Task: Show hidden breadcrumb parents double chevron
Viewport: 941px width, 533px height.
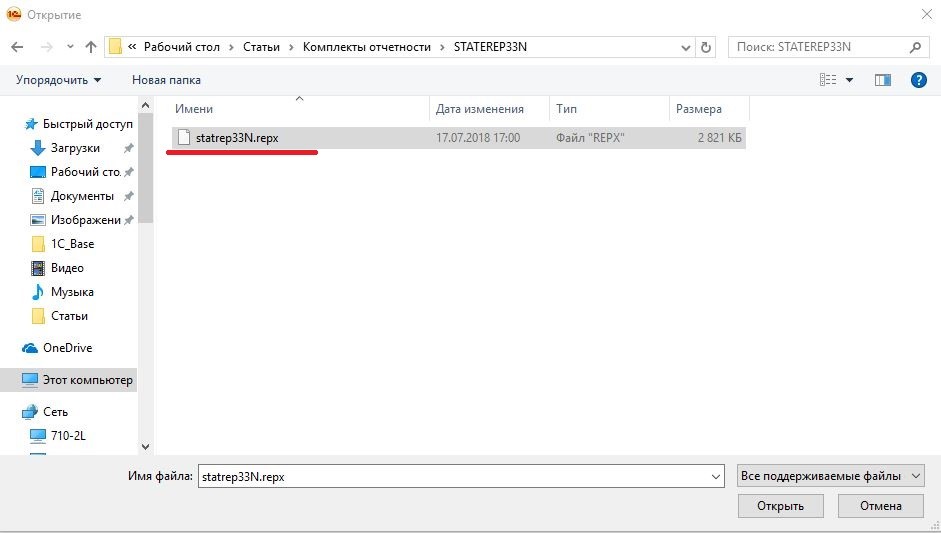Action: [x=132, y=46]
